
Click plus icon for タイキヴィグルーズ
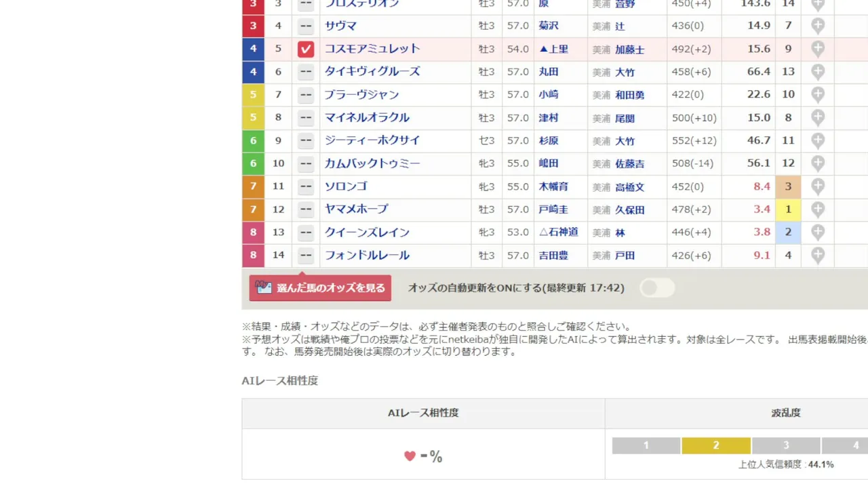tap(818, 72)
